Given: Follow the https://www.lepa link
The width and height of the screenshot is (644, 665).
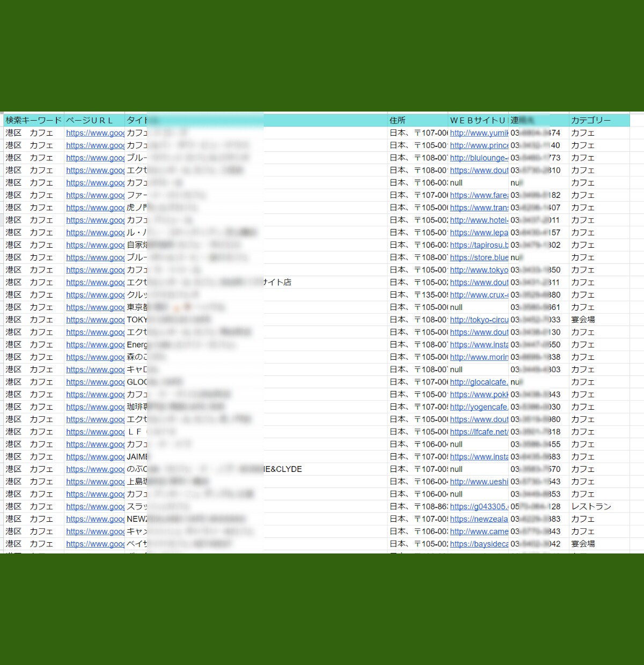Looking at the screenshot, I should tap(479, 233).
